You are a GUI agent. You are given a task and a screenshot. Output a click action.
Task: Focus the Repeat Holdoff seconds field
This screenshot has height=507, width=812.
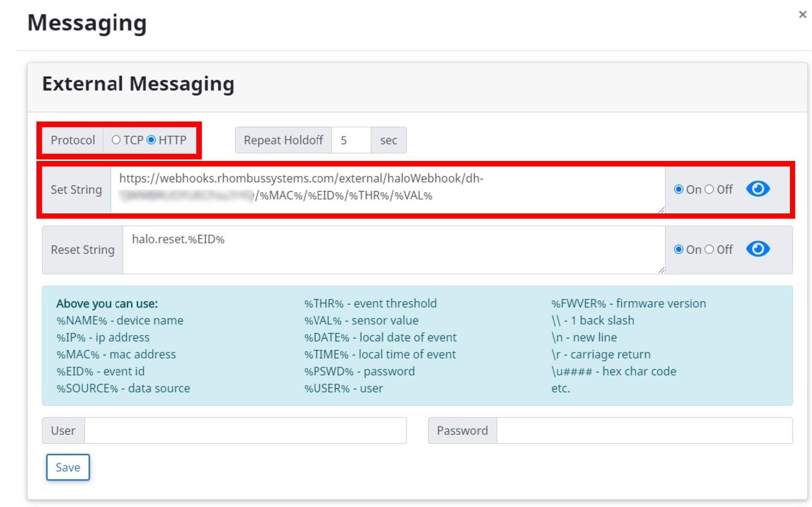pos(351,140)
